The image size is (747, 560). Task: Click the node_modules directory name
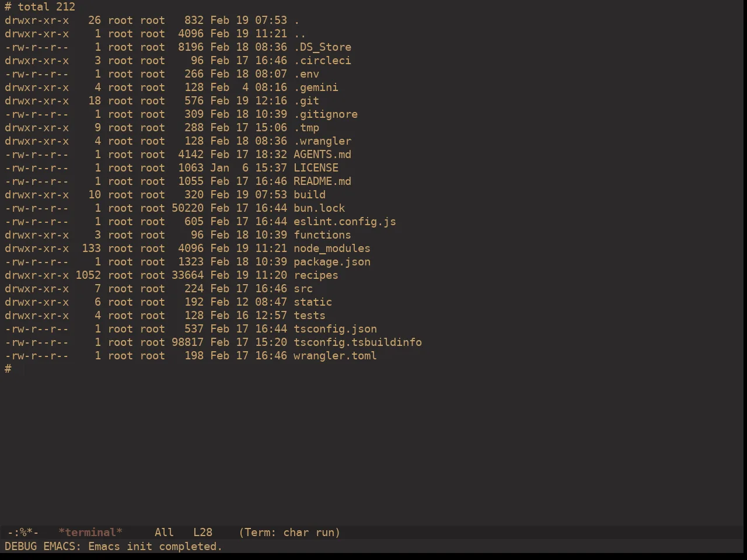pos(332,249)
